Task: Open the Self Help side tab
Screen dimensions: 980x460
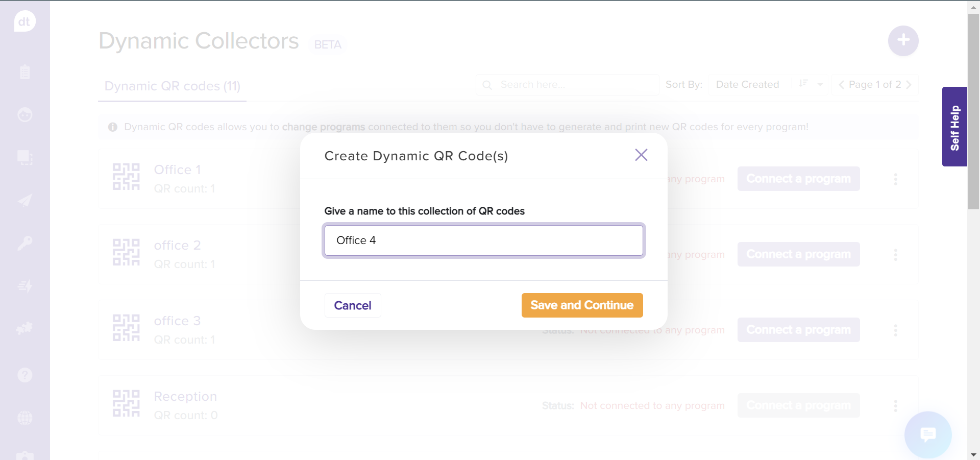Action: [x=954, y=127]
